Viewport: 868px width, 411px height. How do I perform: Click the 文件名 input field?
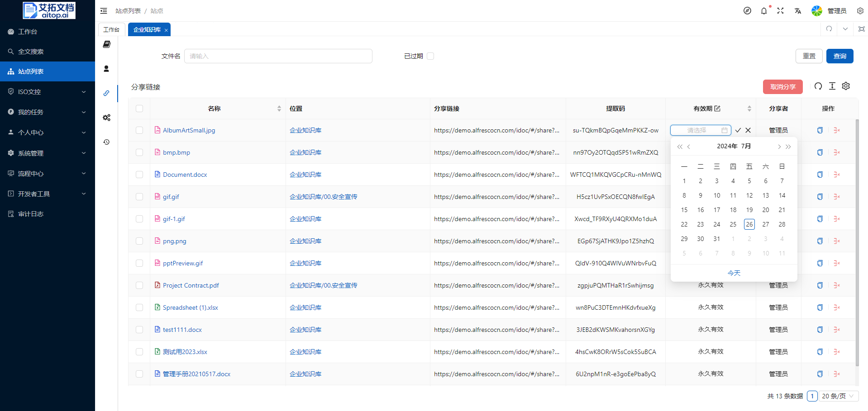coord(278,56)
